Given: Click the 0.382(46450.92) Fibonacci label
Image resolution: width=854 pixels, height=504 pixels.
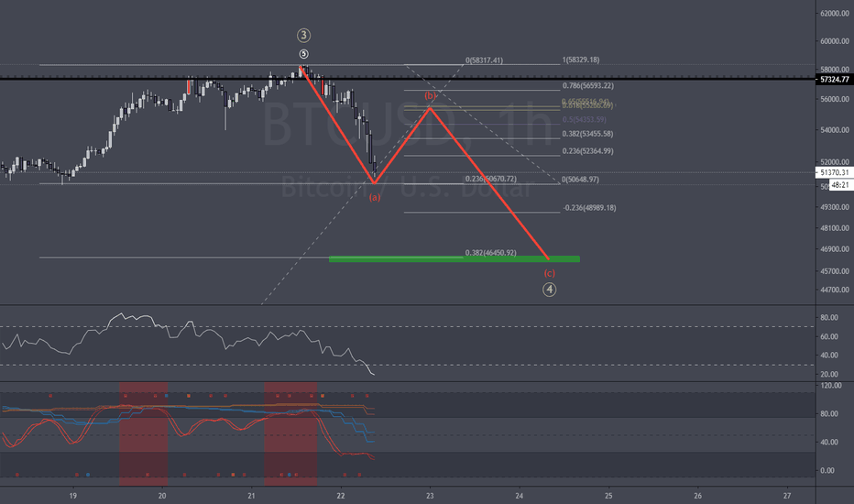Looking at the screenshot, I should click(x=491, y=253).
